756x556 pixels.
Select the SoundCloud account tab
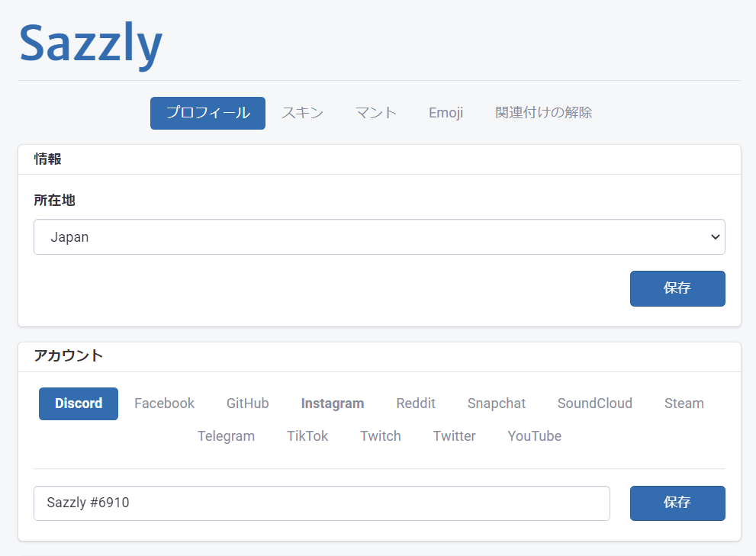(x=595, y=403)
